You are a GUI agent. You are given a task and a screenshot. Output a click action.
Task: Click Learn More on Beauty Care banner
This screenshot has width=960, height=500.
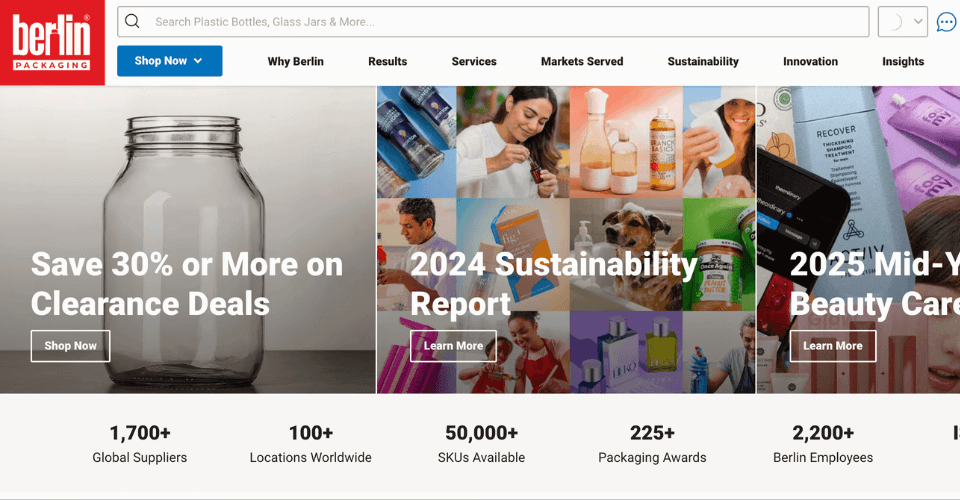coord(832,346)
